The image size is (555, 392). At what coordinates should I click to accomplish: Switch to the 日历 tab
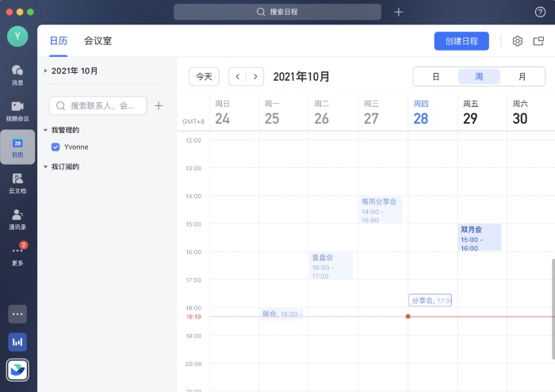click(59, 41)
